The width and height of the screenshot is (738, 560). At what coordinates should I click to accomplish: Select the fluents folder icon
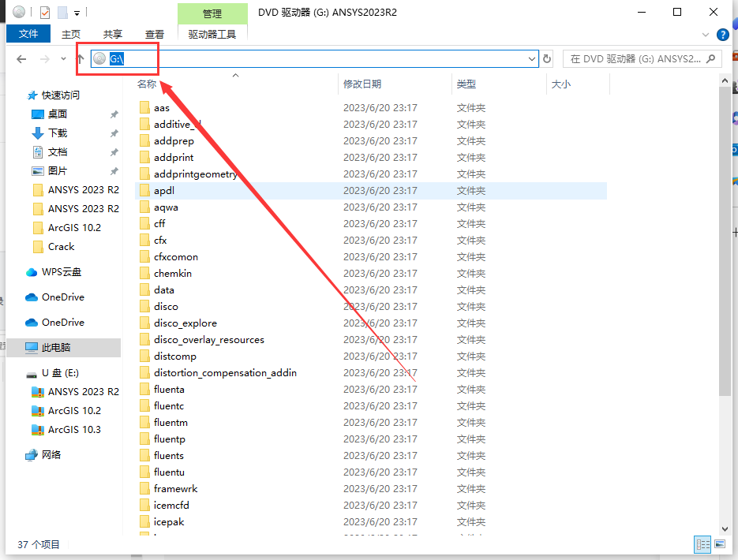click(144, 455)
